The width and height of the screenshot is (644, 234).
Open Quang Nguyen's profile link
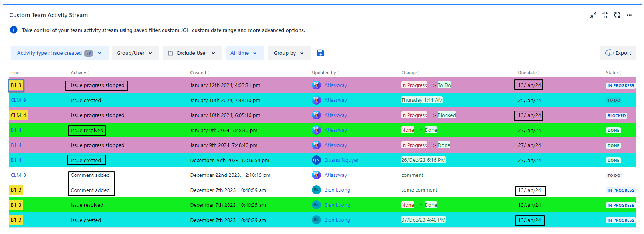click(x=342, y=160)
